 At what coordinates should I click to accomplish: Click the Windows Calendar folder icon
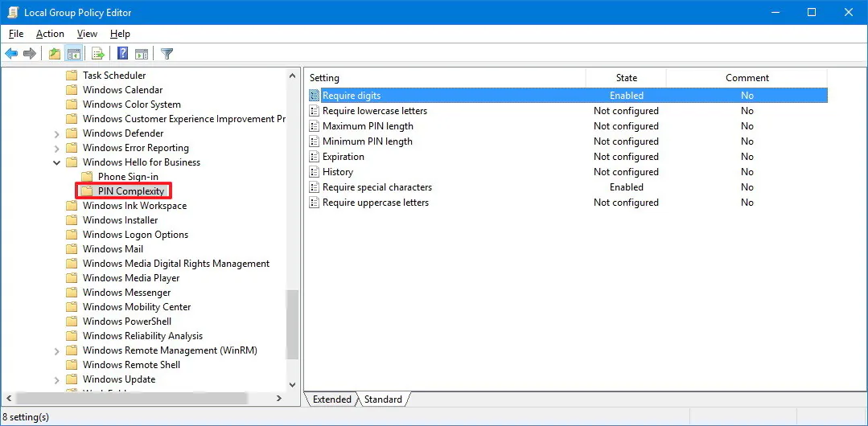(72, 90)
